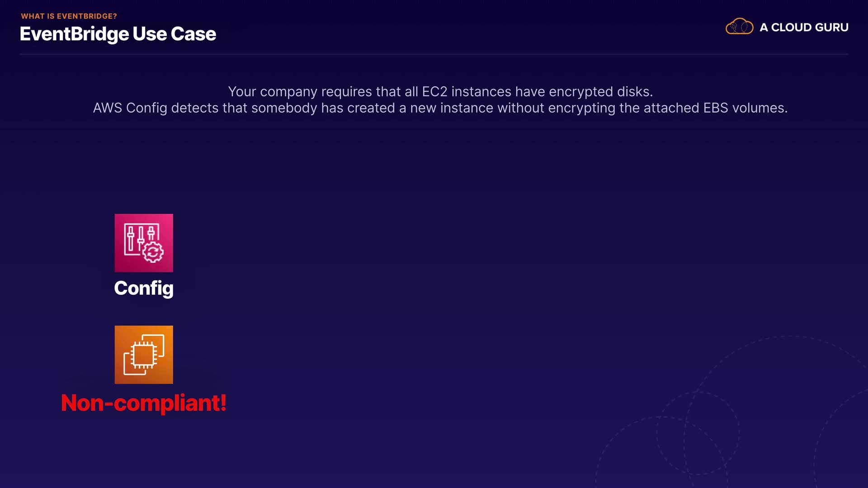Select the Config label under pink icon
The width and height of the screenshot is (868, 488).
143,288
